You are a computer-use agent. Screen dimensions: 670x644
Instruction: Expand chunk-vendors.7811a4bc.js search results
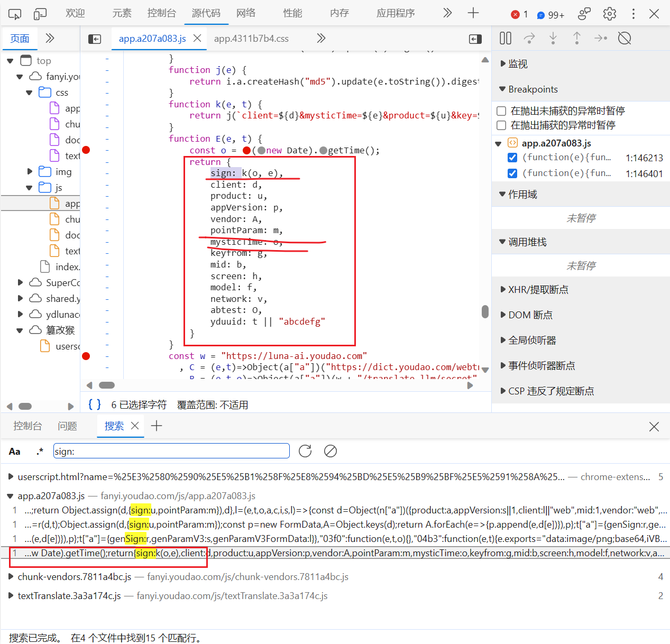[x=11, y=577]
